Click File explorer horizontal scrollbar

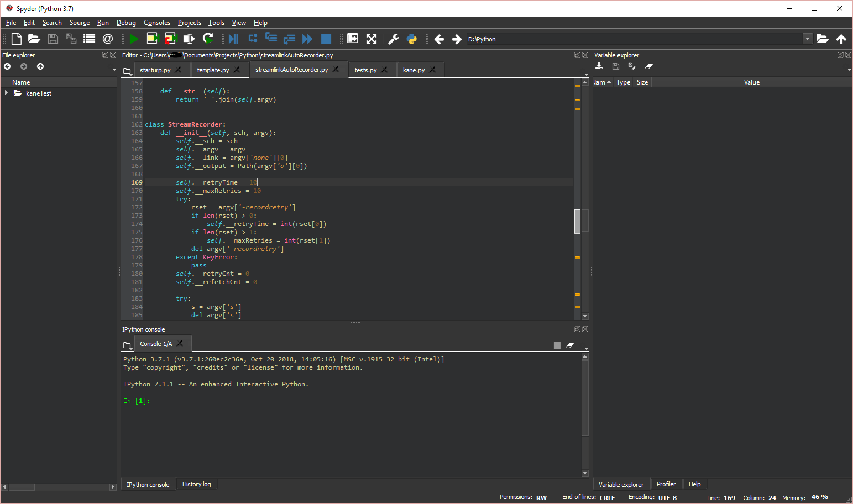pyautogui.click(x=22, y=487)
